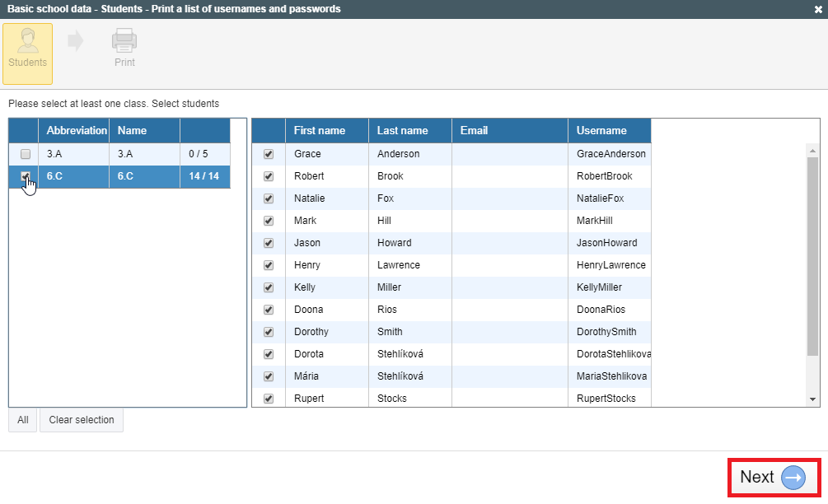The height and width of the screenshot is (504, 828).
Task: Uncheck Mária Stehlíková's checkbox
Action: (269, 376)
